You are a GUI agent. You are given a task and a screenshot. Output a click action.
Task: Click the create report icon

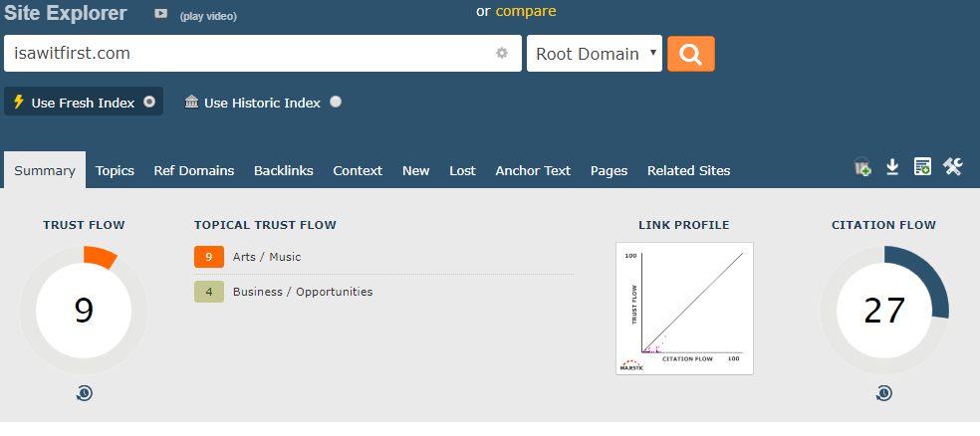pyautogui.click(x=922, y=167)
